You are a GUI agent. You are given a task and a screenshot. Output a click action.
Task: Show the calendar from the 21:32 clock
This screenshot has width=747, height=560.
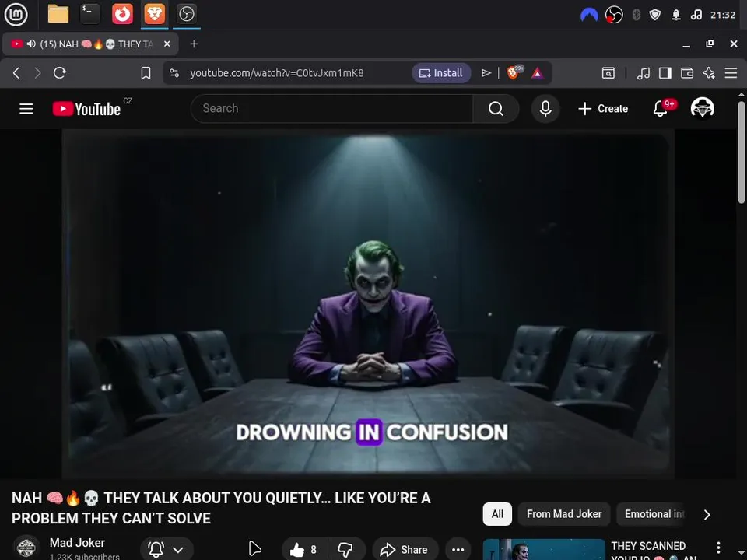point(723,16)
